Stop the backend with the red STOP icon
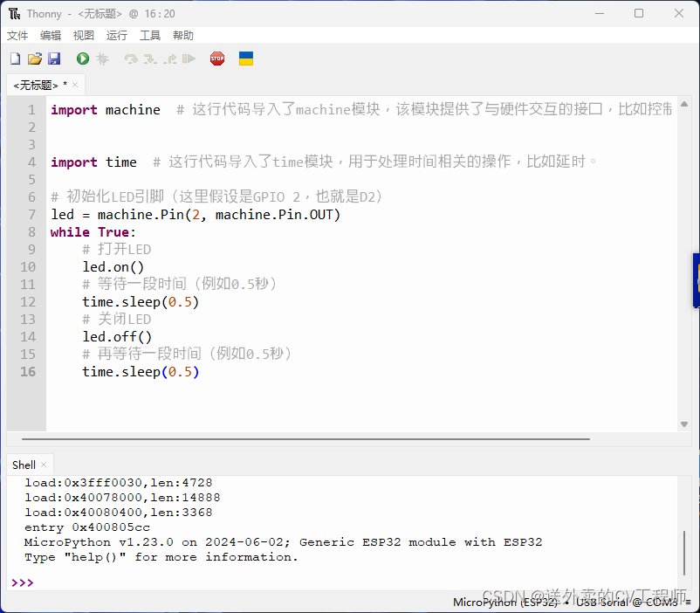The image size is (700, 613). (217, 59)
